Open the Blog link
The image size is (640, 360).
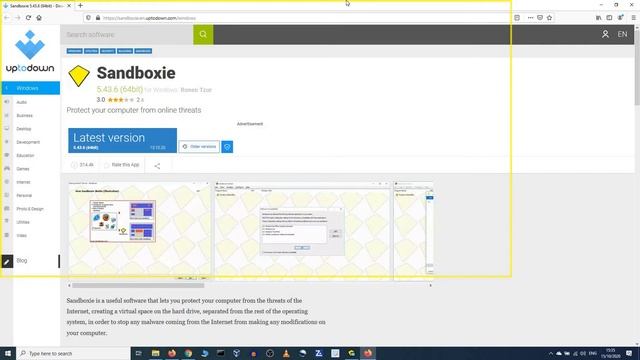22,260
